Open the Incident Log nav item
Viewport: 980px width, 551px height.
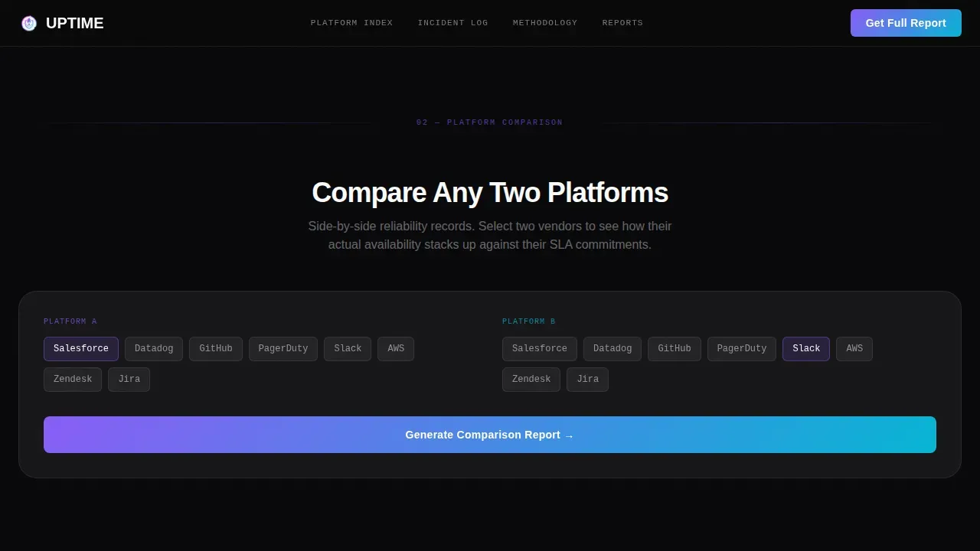[452, 23]
